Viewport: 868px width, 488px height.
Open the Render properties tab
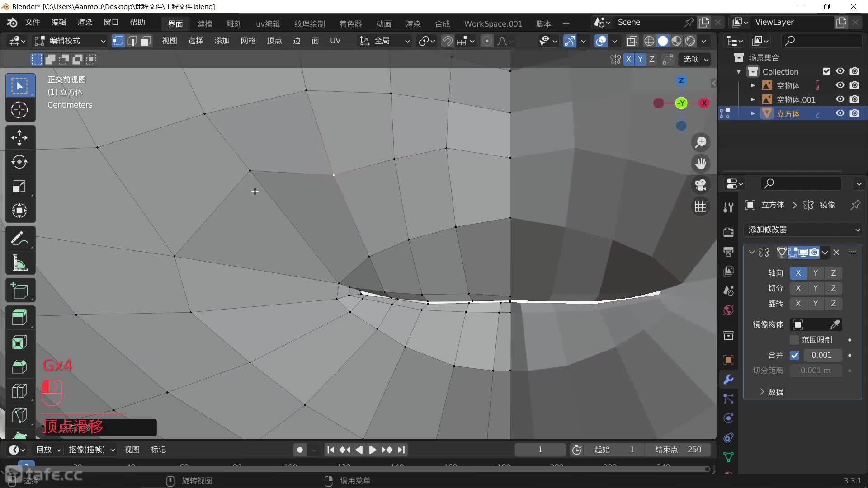pyautogui.click(x=728, y=232)
